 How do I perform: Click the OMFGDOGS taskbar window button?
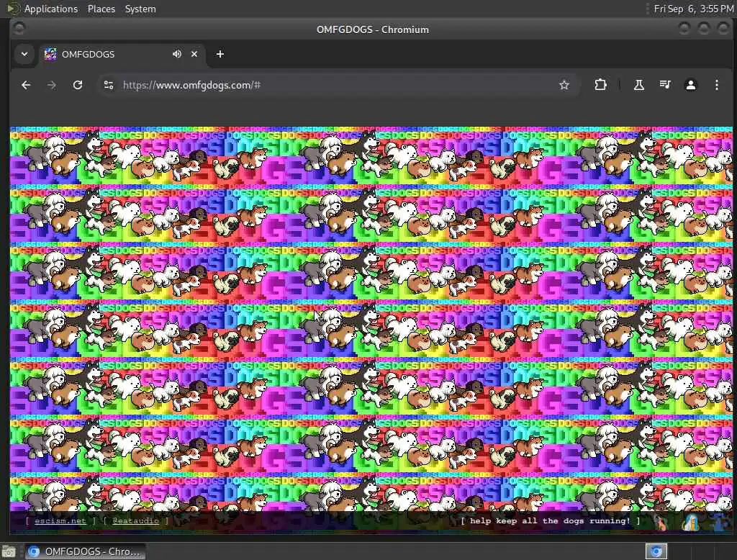point(85,551)
